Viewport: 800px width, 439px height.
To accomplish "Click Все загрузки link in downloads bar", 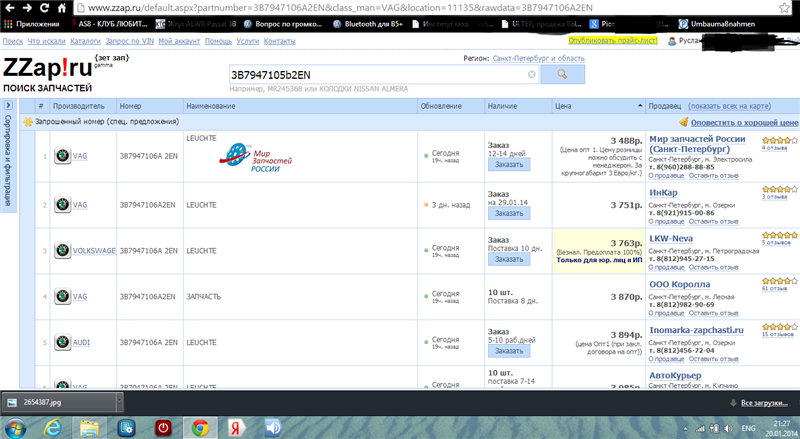I will click(764, 403).
